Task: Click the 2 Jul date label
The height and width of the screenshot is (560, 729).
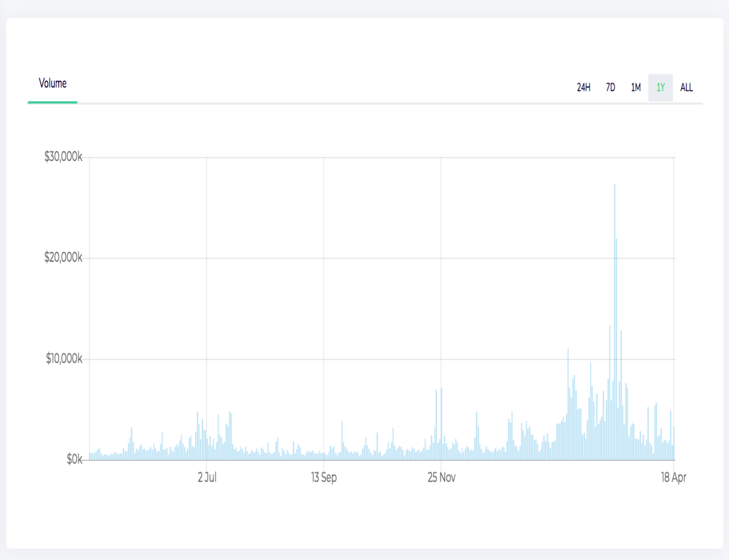Action: [207, 477]
